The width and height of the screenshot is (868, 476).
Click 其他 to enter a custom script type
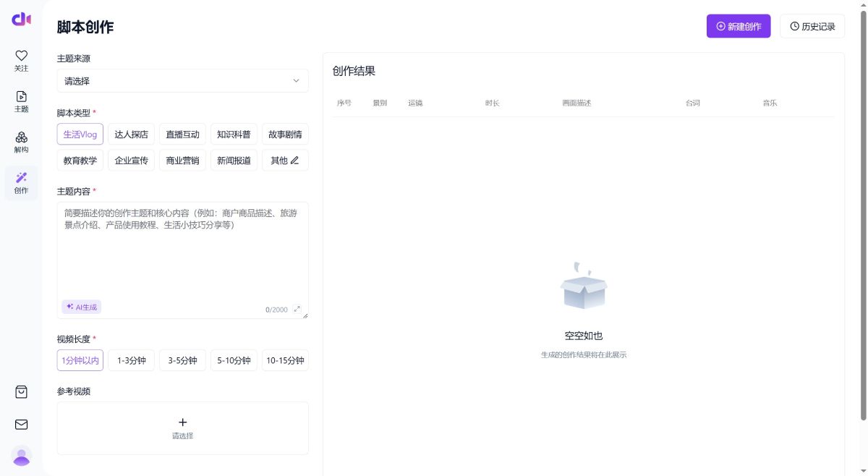pyautogui.click(x=285, y=160)
